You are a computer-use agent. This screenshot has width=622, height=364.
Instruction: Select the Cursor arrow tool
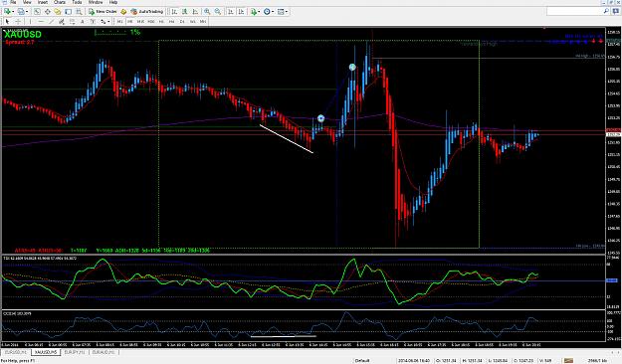click(7, 21)
